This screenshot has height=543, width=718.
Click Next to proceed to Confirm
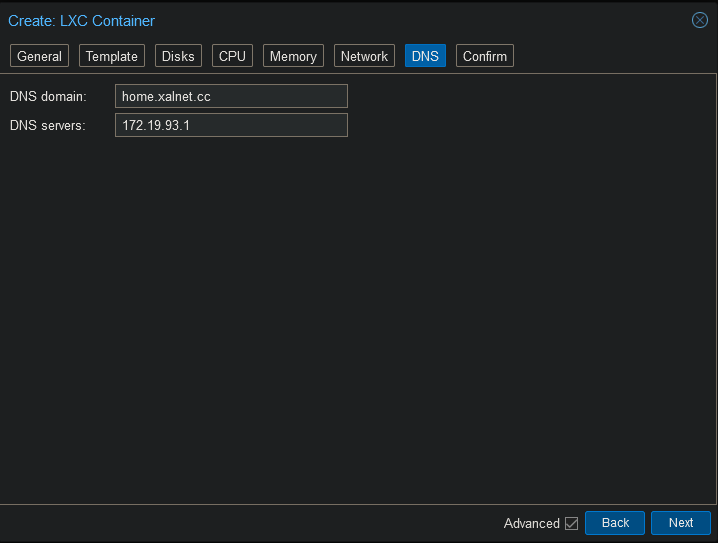click(680, 523)
